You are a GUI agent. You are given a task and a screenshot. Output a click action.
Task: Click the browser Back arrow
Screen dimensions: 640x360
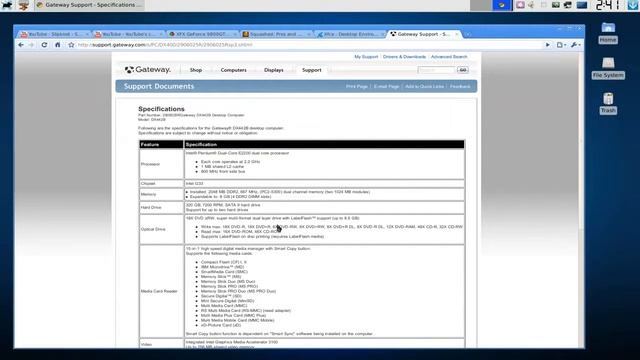[x=21, y=45]
